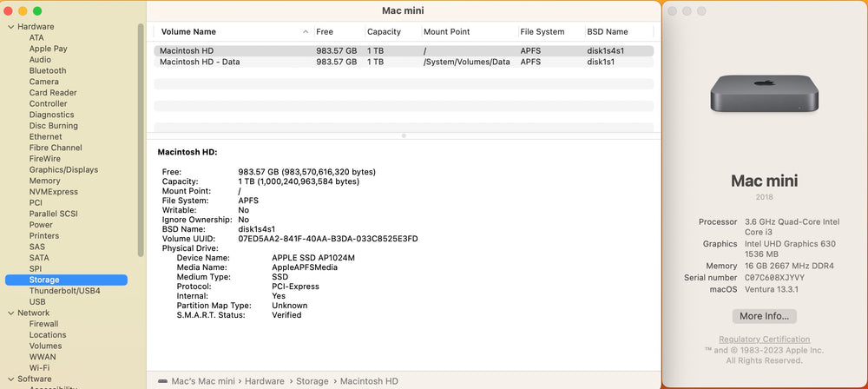
Task: Click serial number C07C608XJYVY
Action: tap(775, 278)
